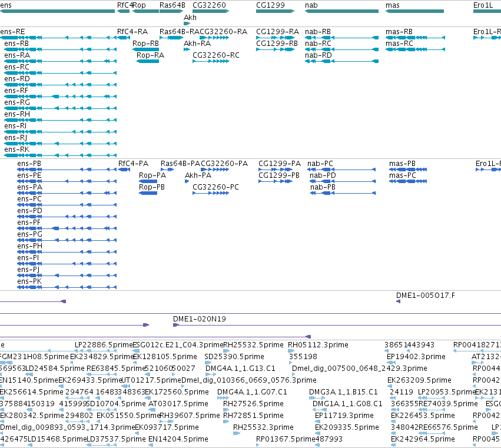501x448 pixels.
Task: Open the Ero1L gene label
Action: point(483,5)
